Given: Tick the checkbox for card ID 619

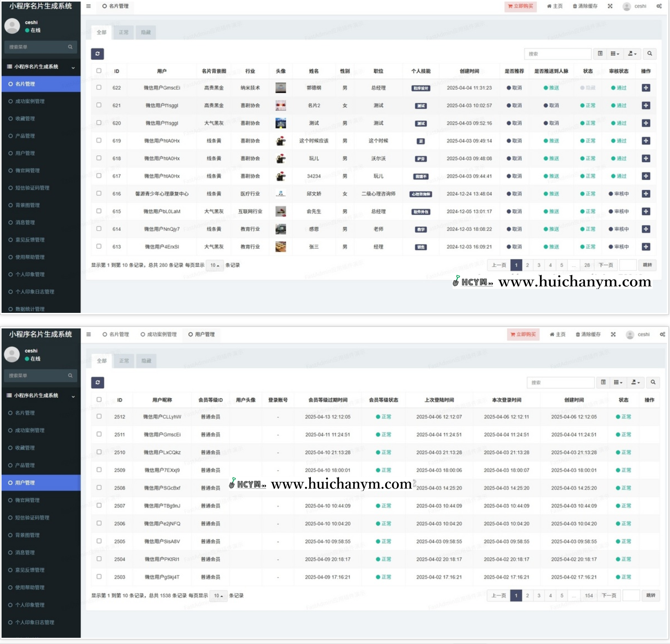Looking at the screenshot, I should [99, 141].
